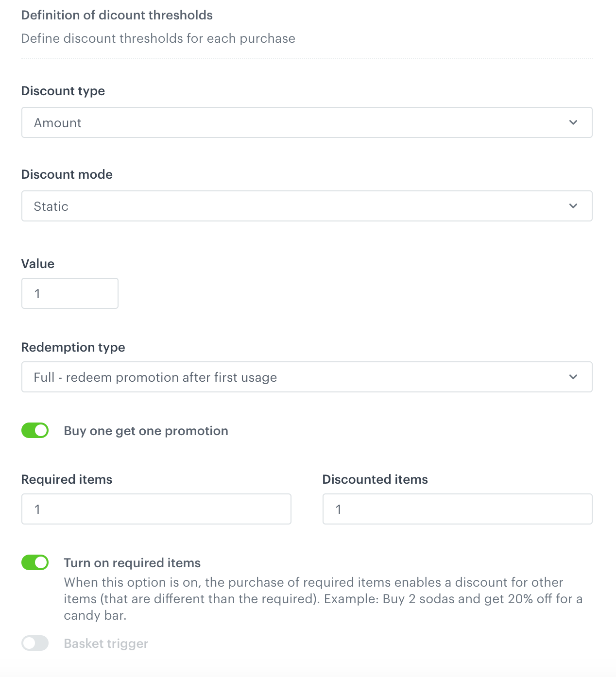
Task: Select the Static value in Discount mode
Action: pos(51,206)
